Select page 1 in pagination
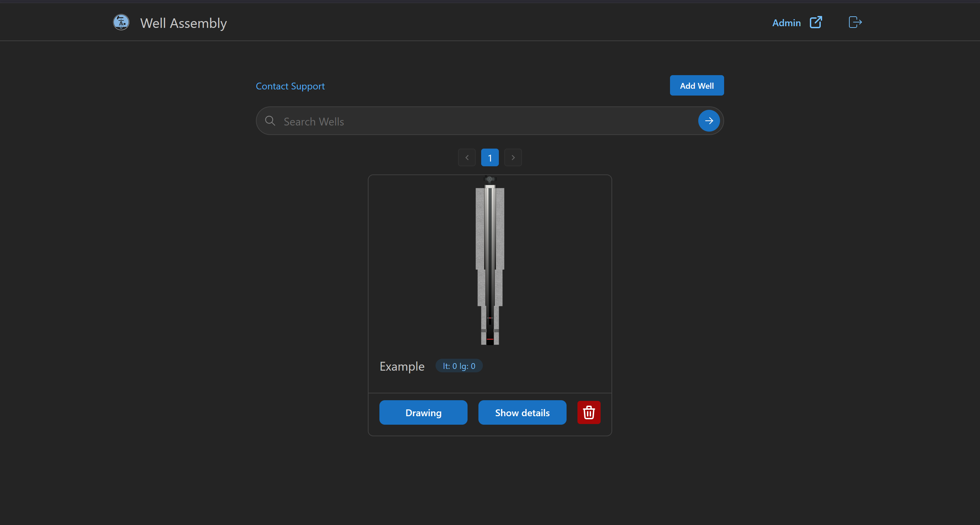This screenshot has width=980, height=525. tap(490, 157)
